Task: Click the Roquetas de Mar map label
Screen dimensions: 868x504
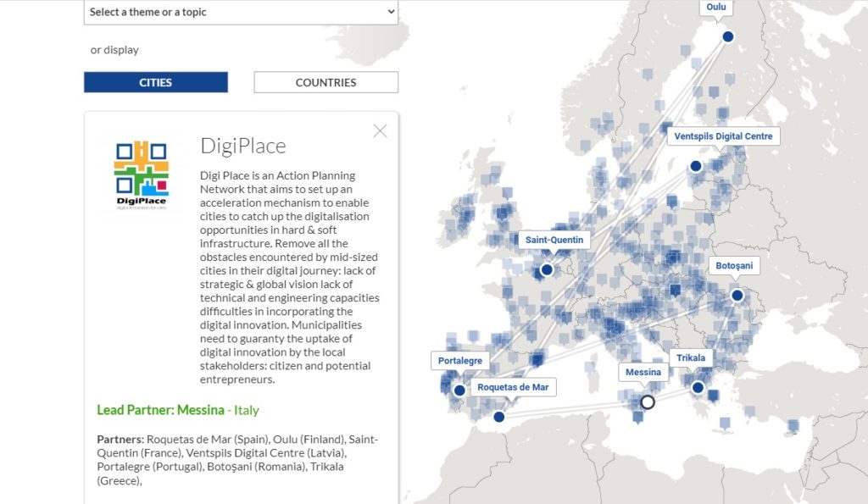Action: click(x=513, y=387)
